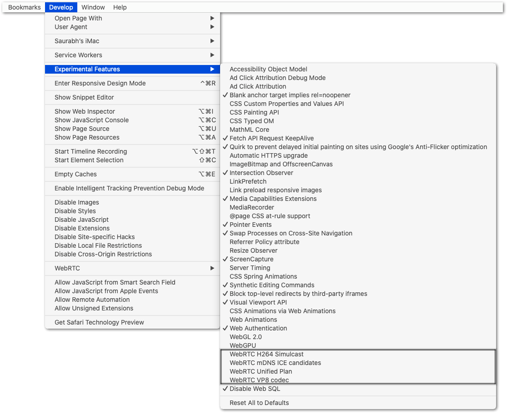Enable WebGL 2.0
Viewport: 507px width, 420px height.
pyautogui.click(x=358, y=337)
